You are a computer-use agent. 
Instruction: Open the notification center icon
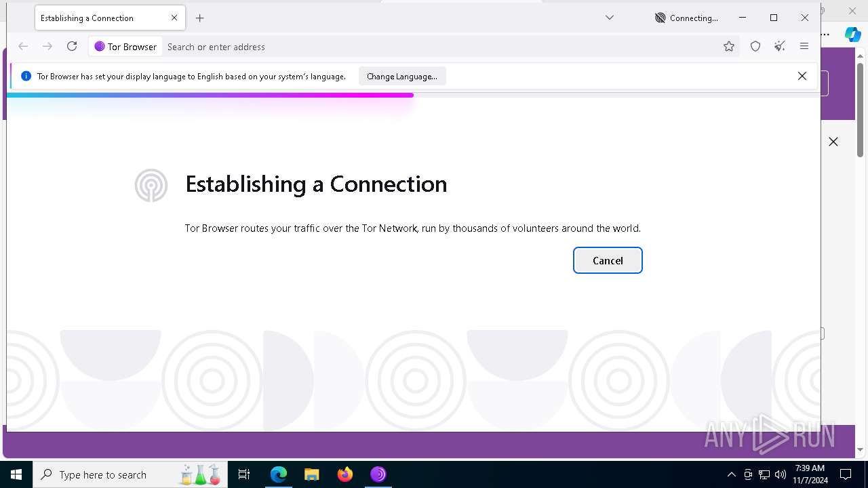[x=846, y=474]
